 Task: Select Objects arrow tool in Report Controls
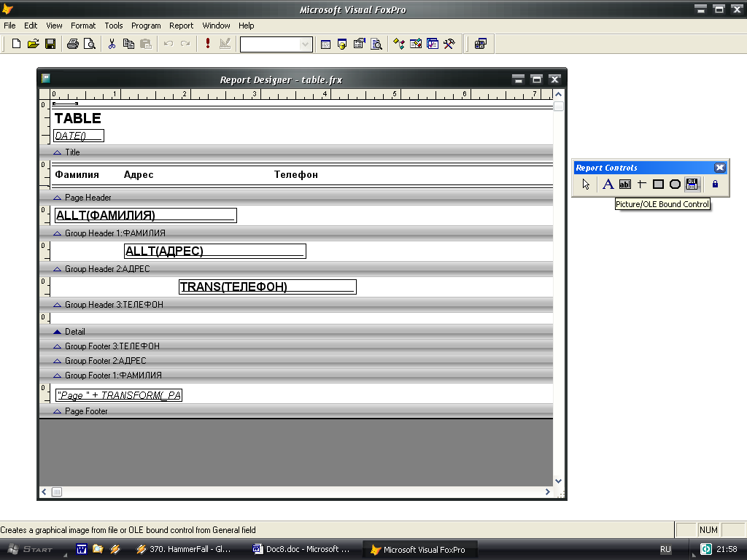[x=586, y=184]
